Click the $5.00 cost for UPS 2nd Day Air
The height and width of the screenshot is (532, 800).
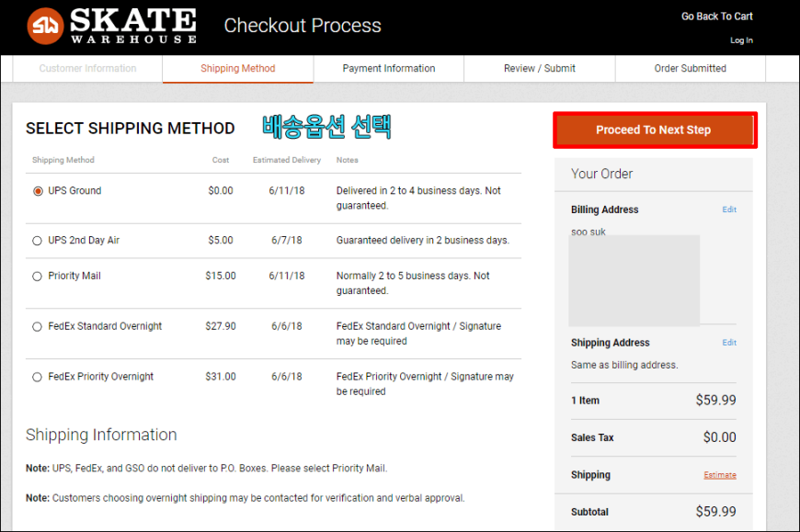click(221, 240)
